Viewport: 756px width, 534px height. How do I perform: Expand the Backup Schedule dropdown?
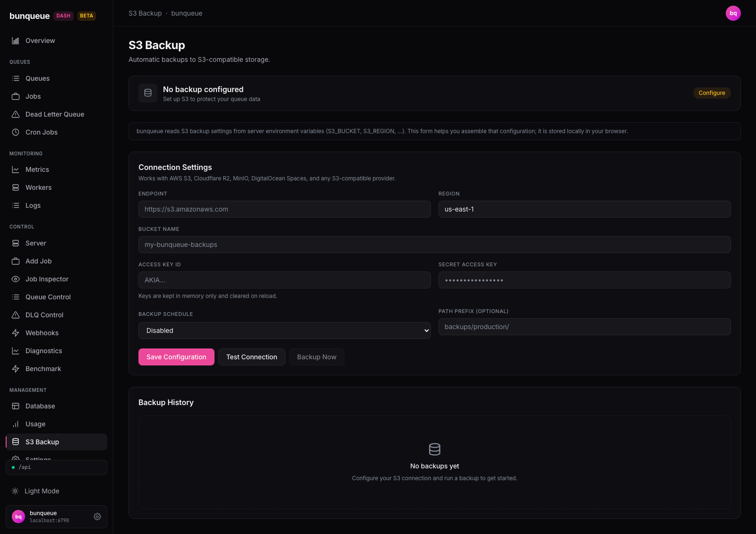pyautogui.click(x=284, y=331)
